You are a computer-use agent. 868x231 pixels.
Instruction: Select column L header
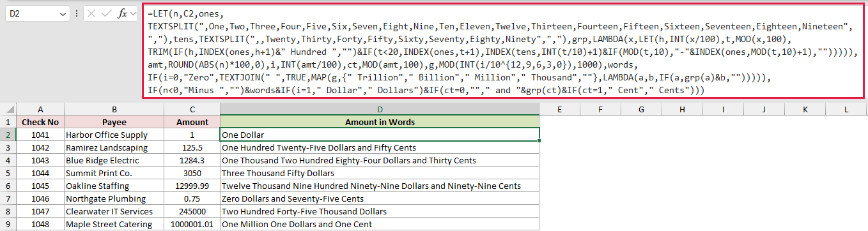pos(846,109)
